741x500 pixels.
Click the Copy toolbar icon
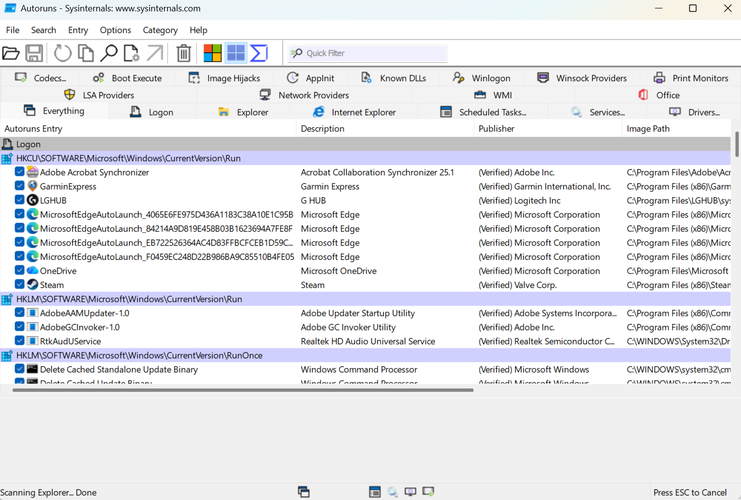86,53
